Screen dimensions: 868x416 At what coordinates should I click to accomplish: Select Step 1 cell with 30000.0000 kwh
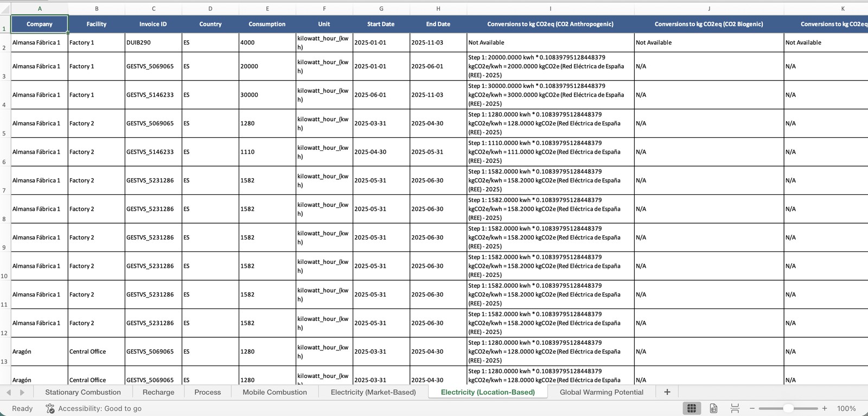(x=551, y=94)
